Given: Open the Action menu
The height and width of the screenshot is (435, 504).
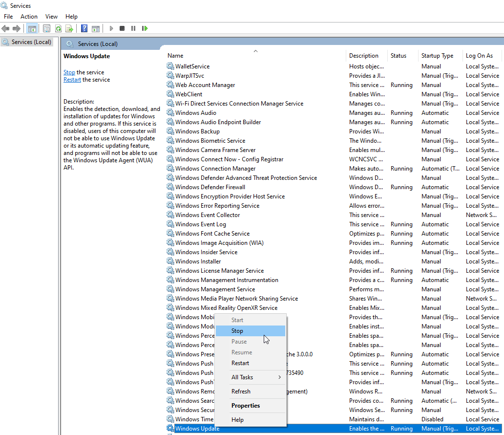Looking at the screenshot, I should (x=29, y=16).
